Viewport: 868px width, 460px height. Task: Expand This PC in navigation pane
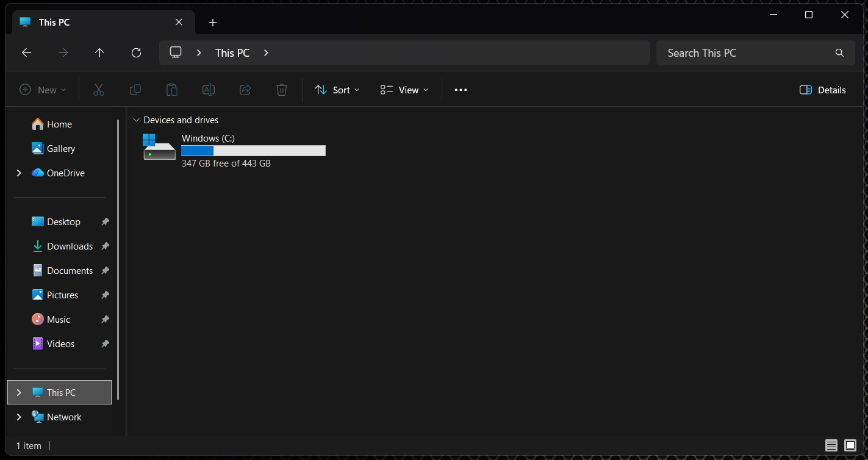[x=19, y=392]
